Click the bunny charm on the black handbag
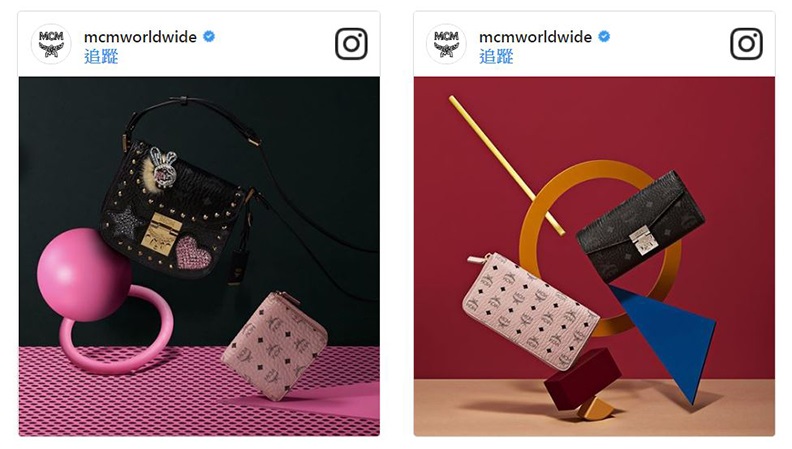The width and height of the screenshot is (792, 449). tap(163, 167)
